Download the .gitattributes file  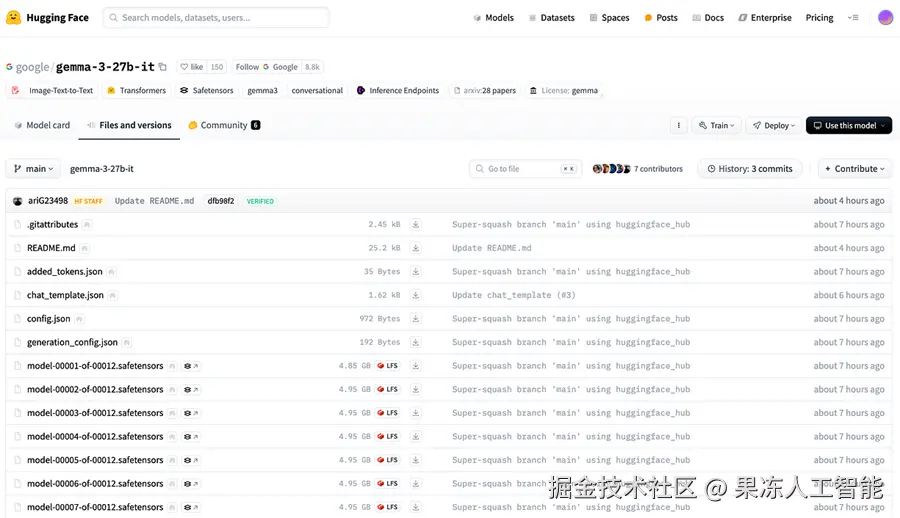[416, 225]
